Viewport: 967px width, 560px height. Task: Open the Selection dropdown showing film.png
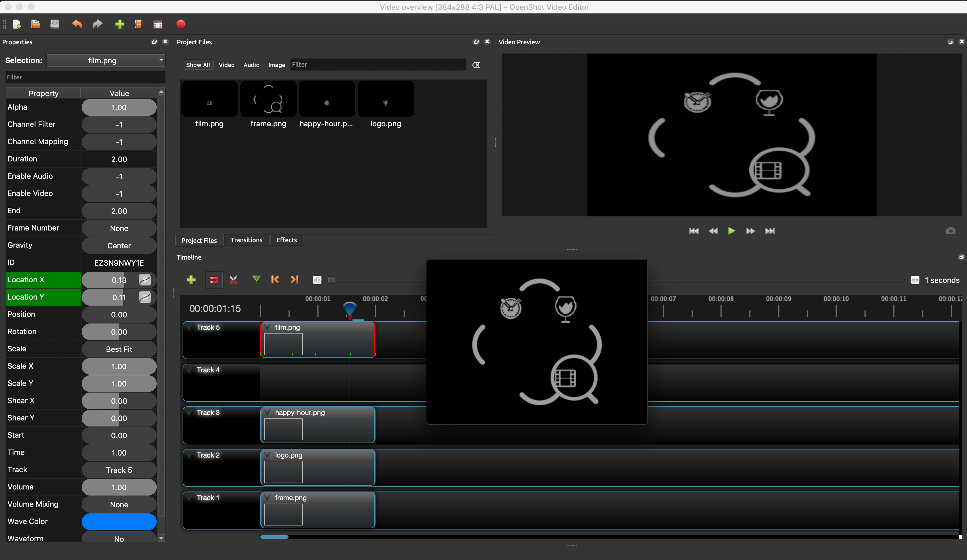coord(106,60)
